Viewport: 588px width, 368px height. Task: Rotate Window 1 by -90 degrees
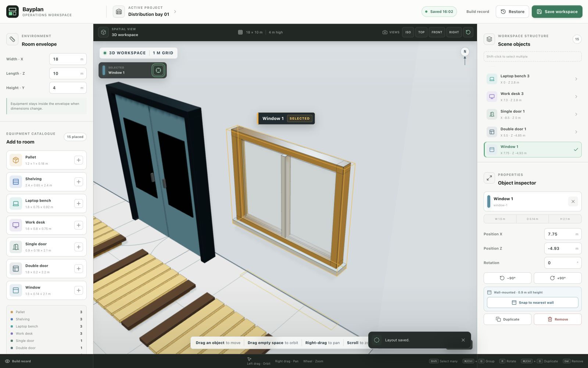click(508, 278)
